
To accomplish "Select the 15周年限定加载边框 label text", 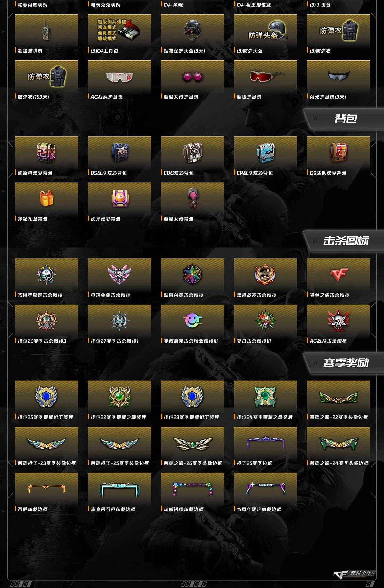I will [259, 509].
